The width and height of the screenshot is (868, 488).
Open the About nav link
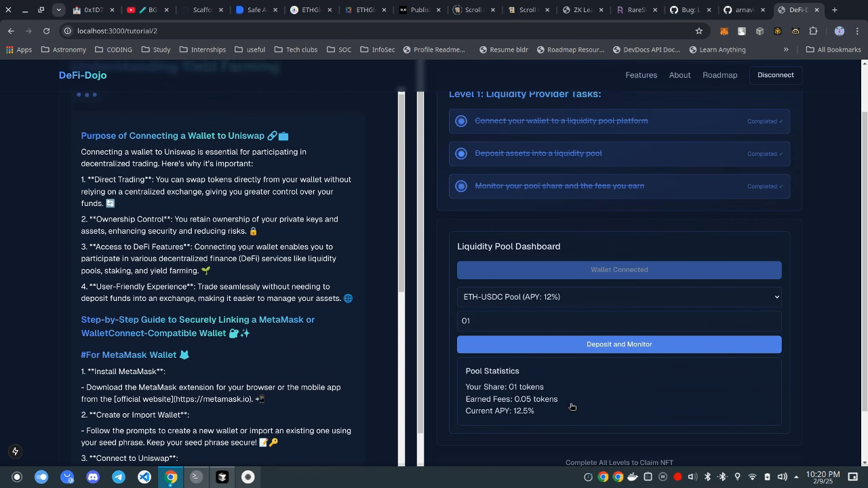[679, 75]
